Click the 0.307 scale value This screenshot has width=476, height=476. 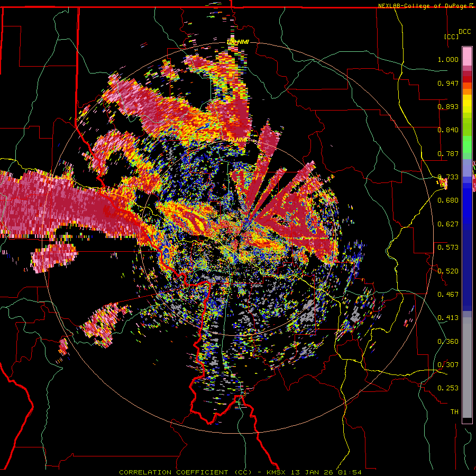click(x=448, y=365)
